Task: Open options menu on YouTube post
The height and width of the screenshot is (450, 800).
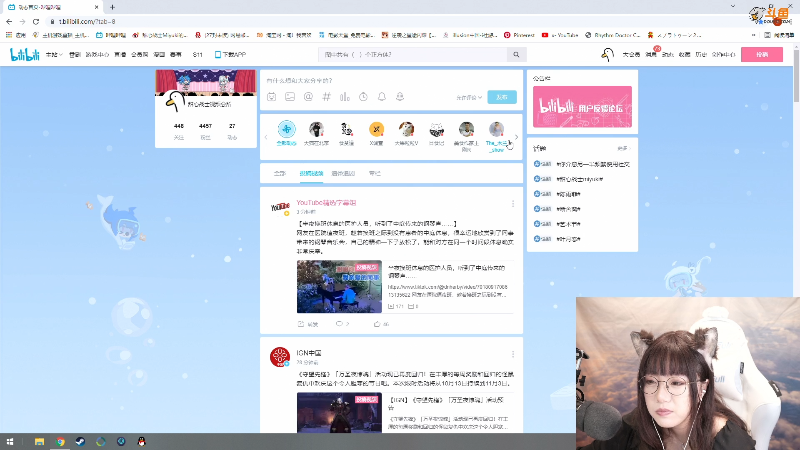Action: point(513,204)
